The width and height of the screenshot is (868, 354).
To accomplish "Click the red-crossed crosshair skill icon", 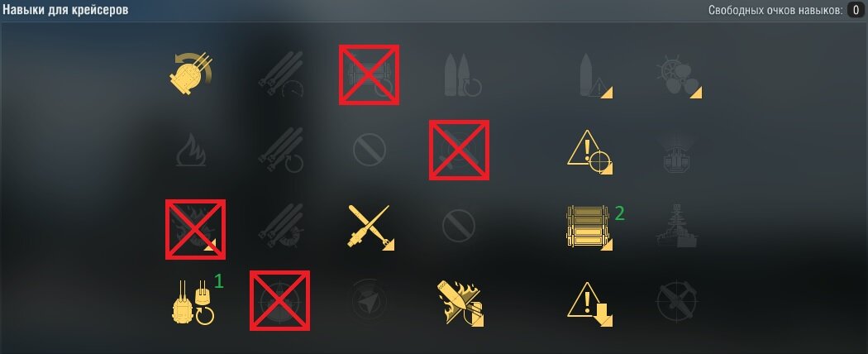I will (x=279, y=301).
